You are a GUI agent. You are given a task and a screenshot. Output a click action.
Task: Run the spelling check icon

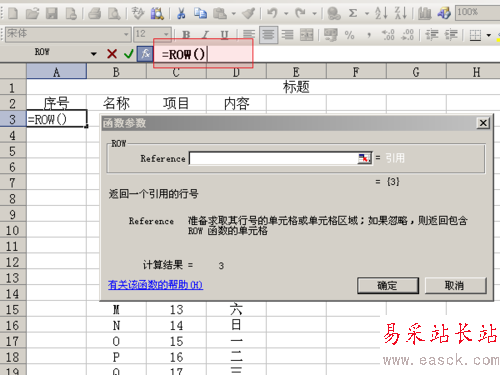coord(138,13)
